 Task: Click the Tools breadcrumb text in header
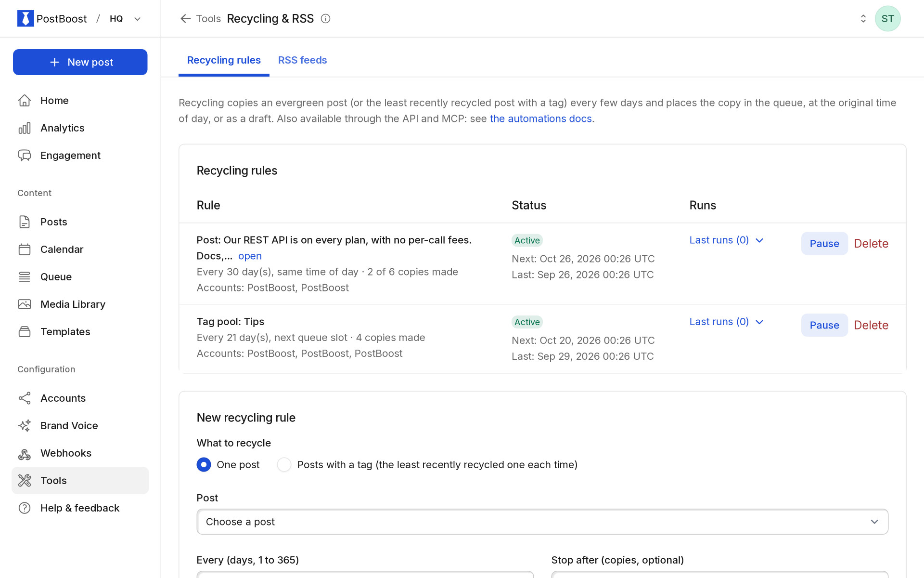tap(208, 18)
